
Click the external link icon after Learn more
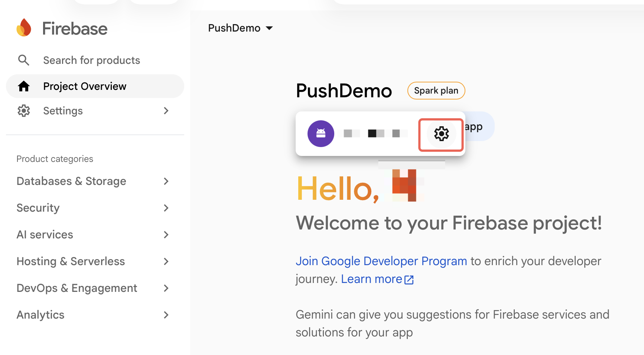(x=409, y=280)
